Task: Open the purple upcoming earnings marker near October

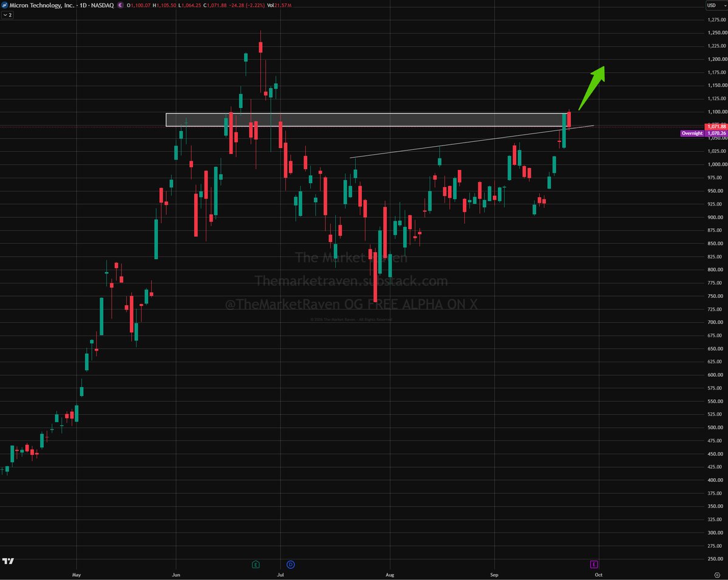Action: click(x=594, y=564)
